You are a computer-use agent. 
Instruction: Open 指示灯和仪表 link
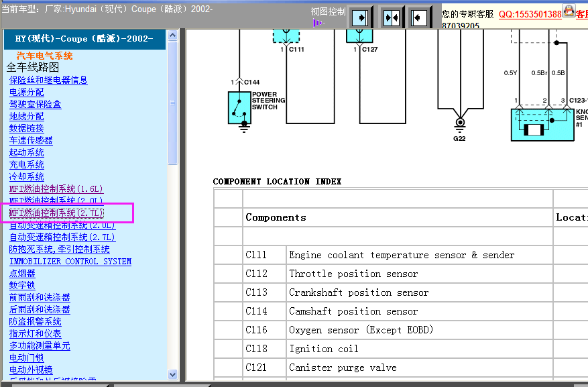36,333
